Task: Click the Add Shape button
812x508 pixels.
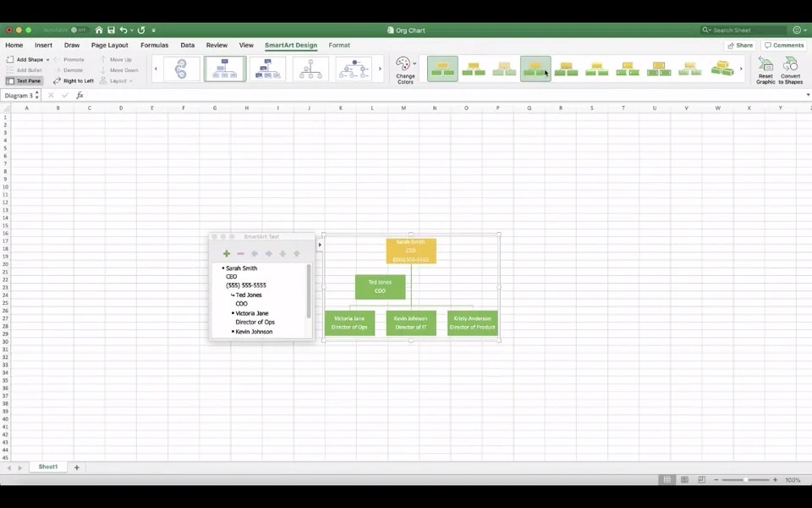Action: (x=25, y=59)
